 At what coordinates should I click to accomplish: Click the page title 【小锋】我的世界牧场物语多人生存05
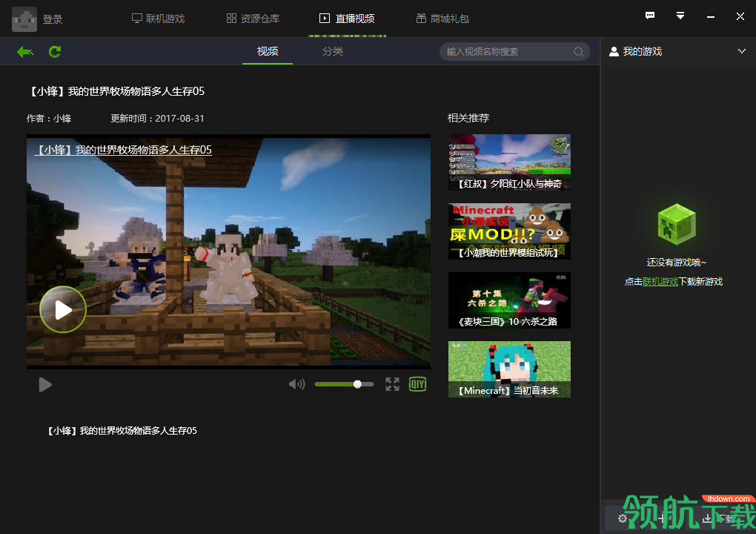click(x=116, y=92)
